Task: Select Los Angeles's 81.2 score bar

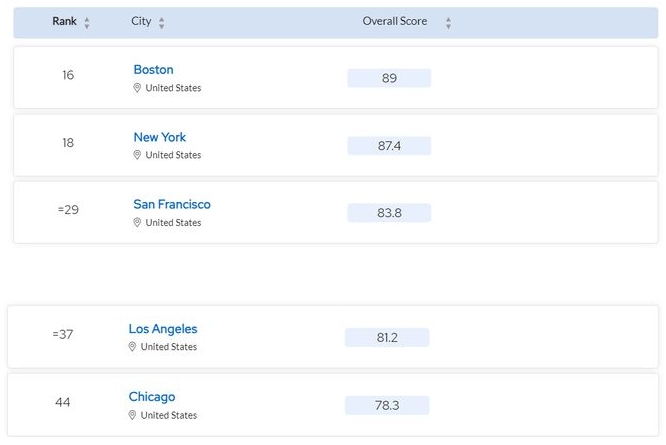Action: 387,338
